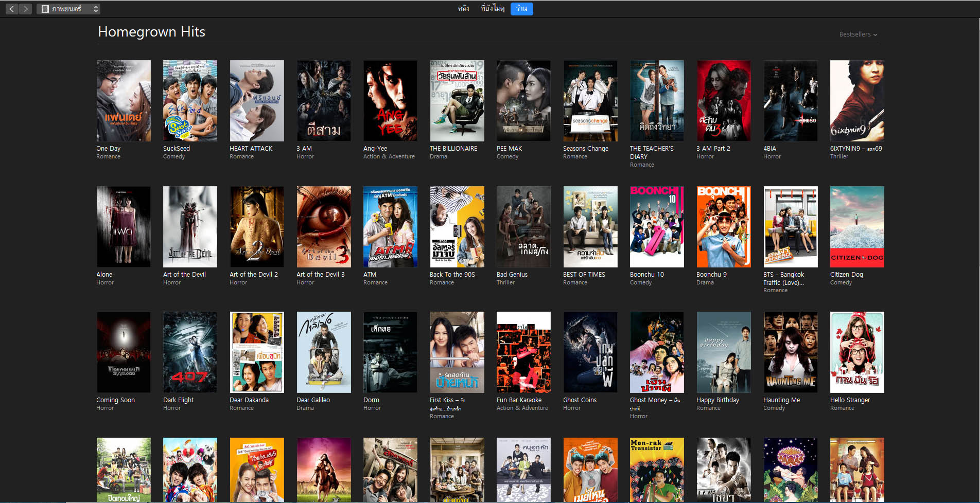
Task: Open the Mon-rak Transistor poster
Action: pos(657,470)
